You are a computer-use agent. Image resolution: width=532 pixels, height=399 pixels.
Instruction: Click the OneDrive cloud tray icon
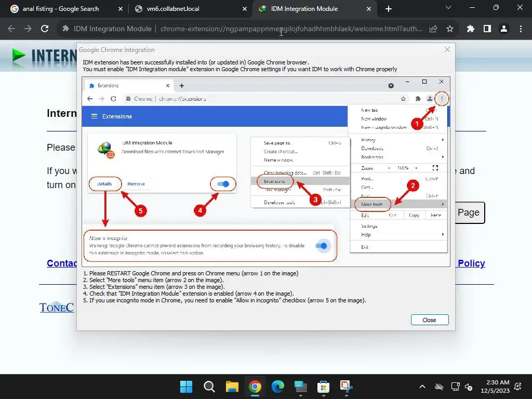[x=439, y=387]
